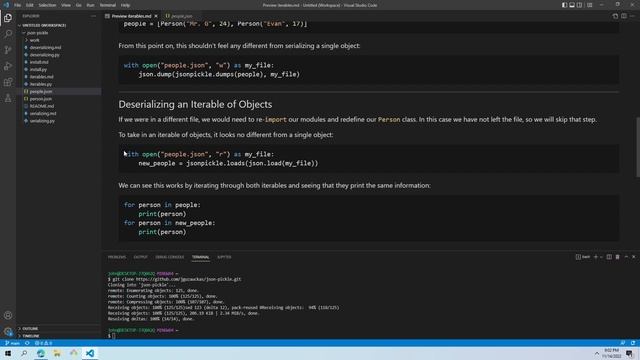Open the Selection menu
Image resolution: width=640 pixels, height=360 pixels.
(47, 5)
